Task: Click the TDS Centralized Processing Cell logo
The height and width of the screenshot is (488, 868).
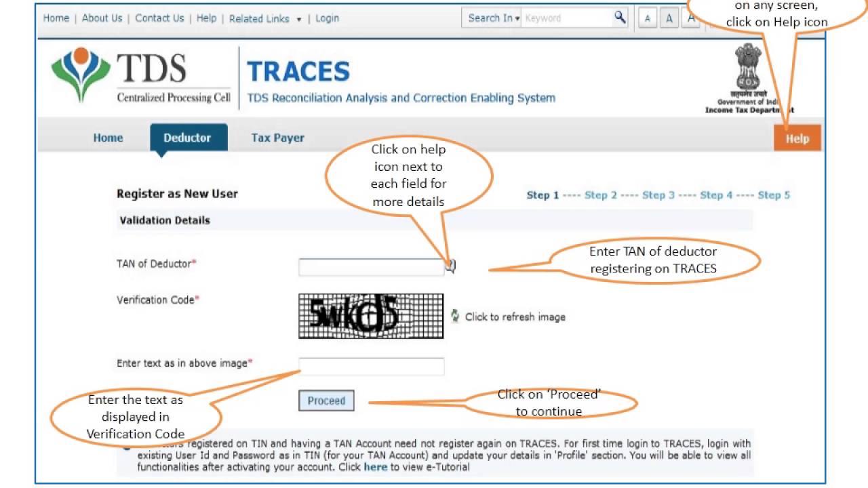Action: (140, 77)
